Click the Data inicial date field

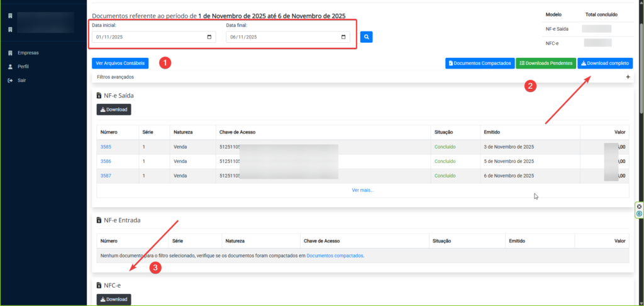click(148, 37)
